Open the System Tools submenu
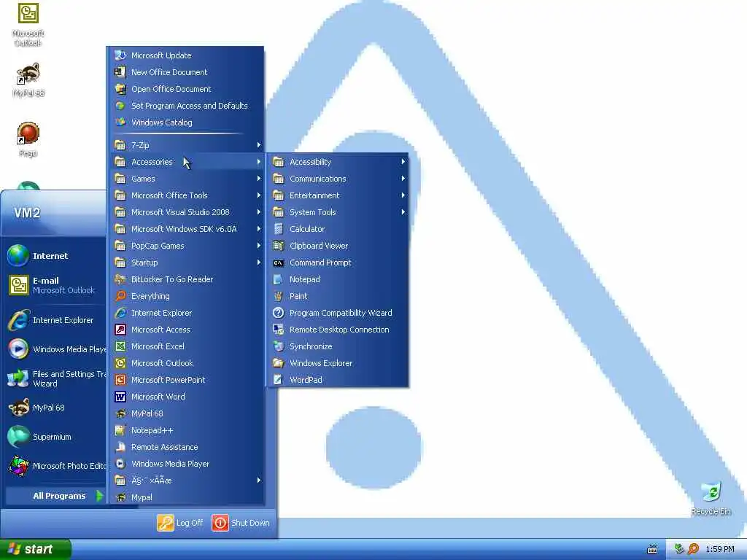 click(x=338, y=212)
